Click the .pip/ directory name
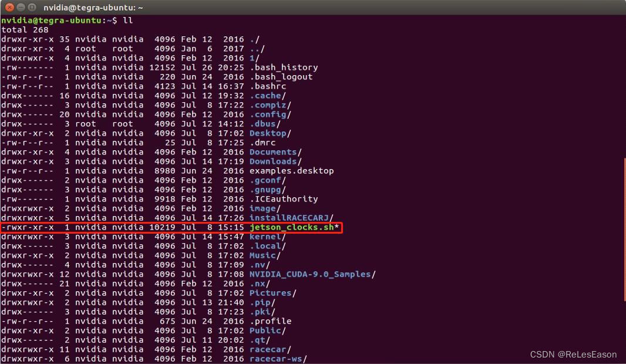This screenshot has width=626, height=364. click(262, 302)
